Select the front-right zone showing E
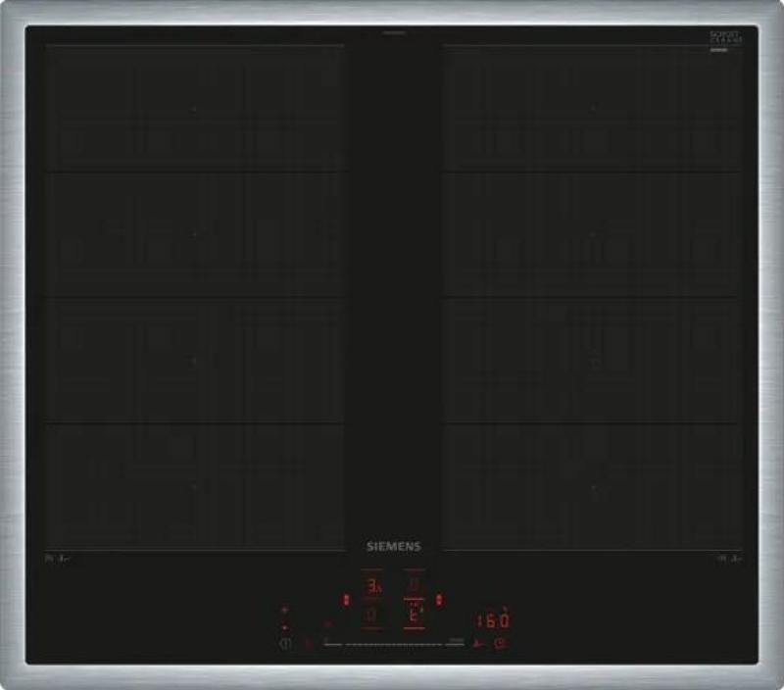 [415, 616]
